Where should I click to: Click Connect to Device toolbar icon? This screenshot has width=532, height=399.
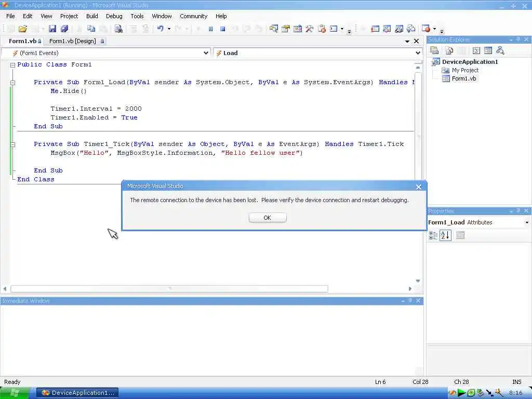375,29
